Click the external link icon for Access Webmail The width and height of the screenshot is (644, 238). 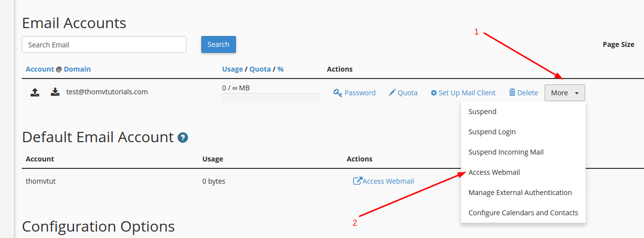pos(357,181)
